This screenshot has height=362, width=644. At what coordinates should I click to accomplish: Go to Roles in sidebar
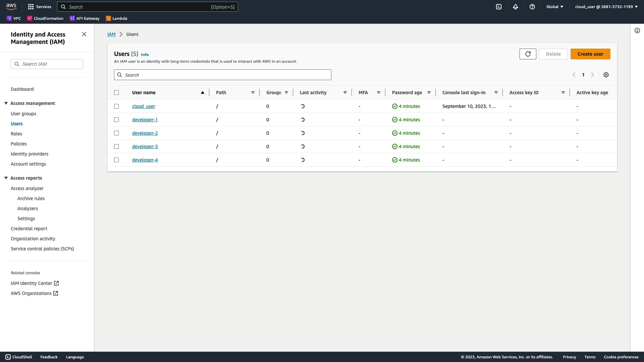(16, 134)
